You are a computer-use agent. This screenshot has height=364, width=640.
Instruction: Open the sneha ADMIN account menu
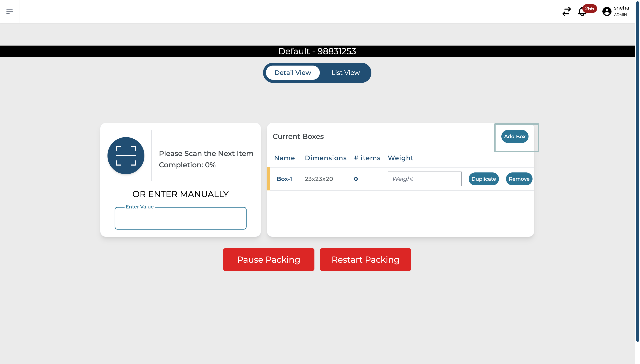621,11
